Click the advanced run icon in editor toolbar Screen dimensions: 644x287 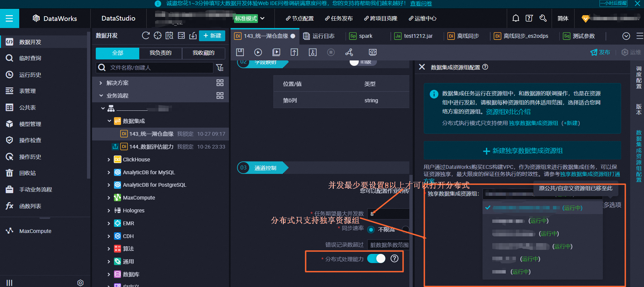276,52
